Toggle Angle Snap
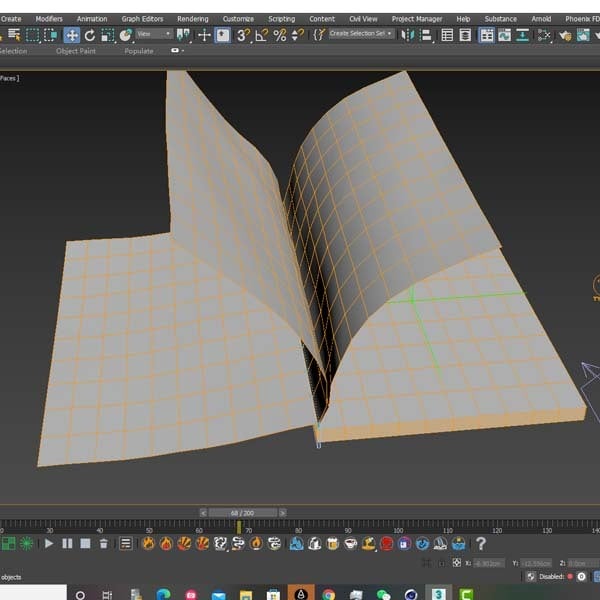The height and width of the screenshot is (600, 600). (262, 35)
